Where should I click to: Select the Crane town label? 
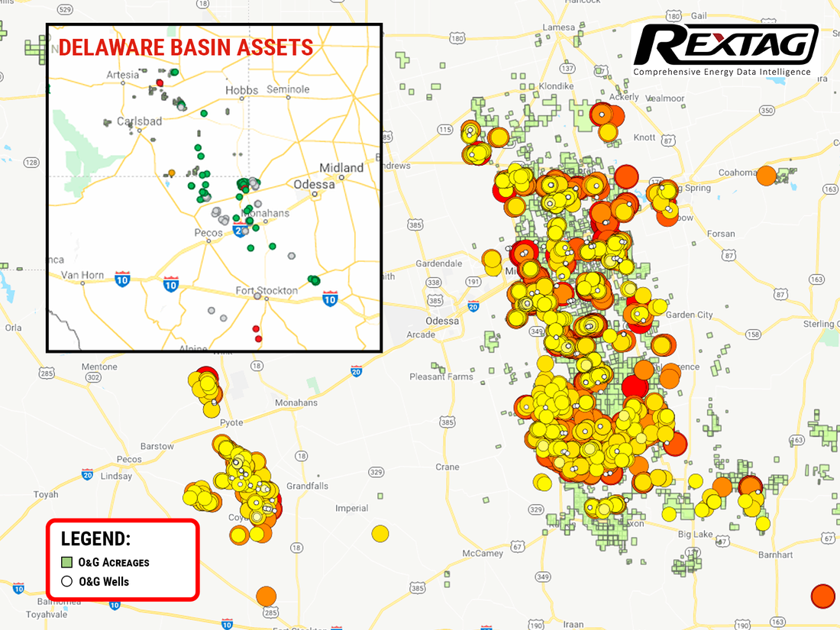(x=447, y=467)
